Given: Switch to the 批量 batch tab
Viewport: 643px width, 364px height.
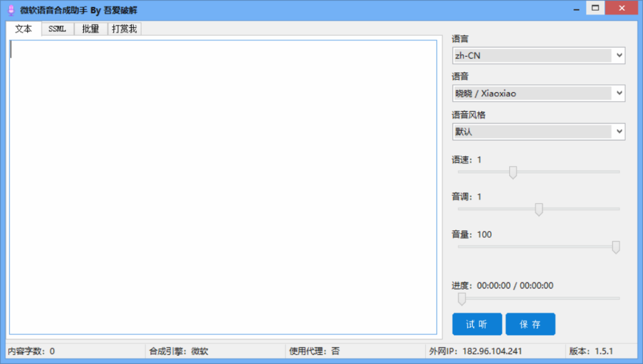Looking at the screenshot, I should pos(90,28).
